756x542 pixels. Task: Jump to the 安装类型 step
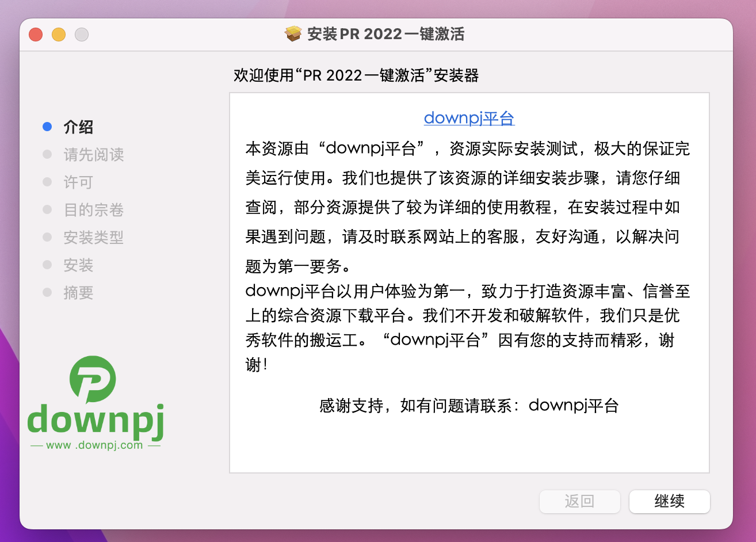(93, 238)
